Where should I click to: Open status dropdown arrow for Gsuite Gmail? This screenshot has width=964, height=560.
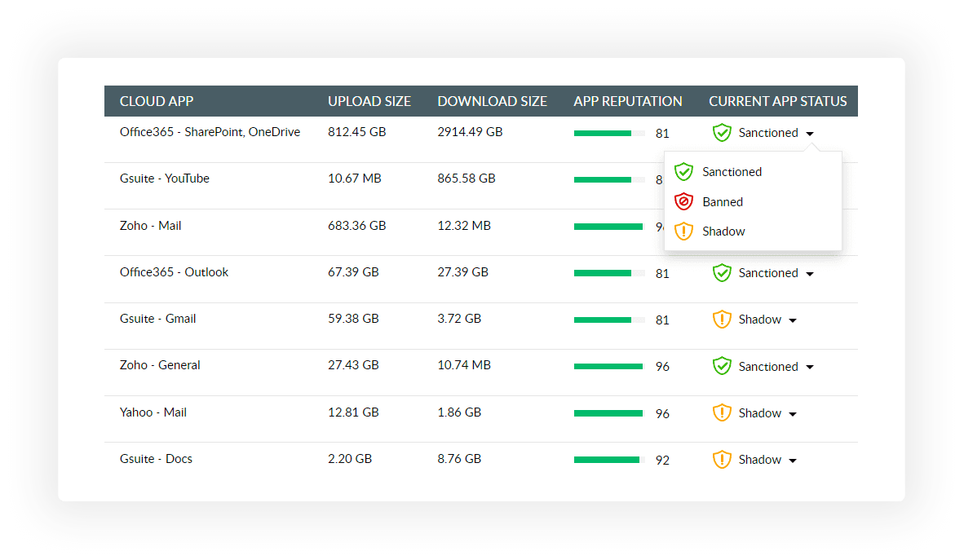coord(793,321)
